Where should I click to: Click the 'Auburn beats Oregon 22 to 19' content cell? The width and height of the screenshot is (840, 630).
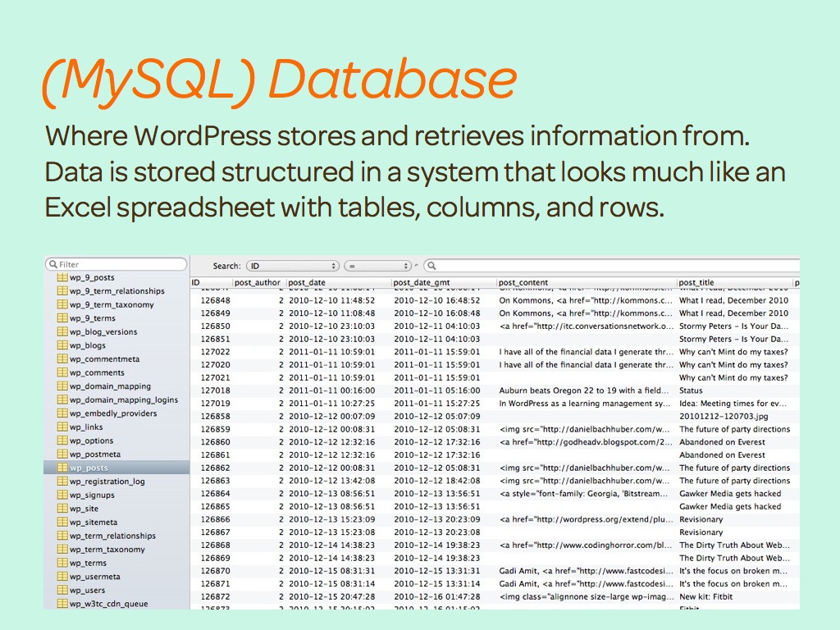584,390
